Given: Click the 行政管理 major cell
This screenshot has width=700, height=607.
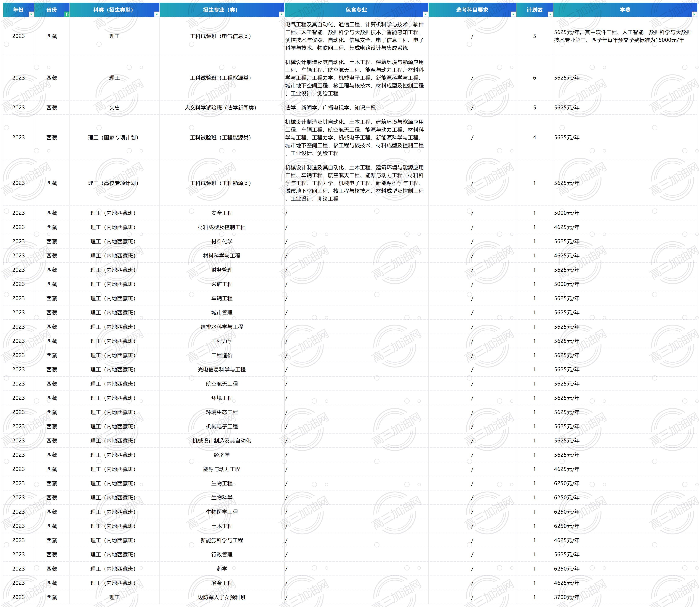Looking at the screenshot, I should tap(222, 555).
